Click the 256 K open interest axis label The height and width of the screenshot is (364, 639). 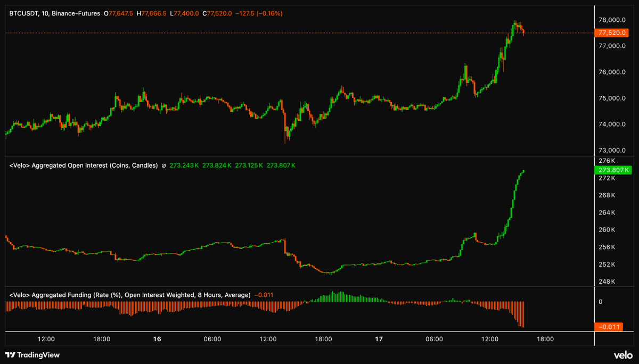click(607, 247)
